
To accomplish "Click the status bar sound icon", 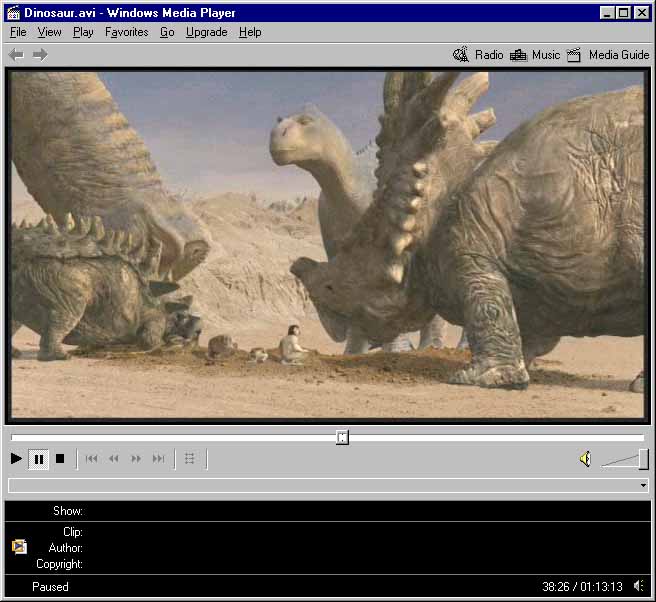I will click(x=638, y=586).
